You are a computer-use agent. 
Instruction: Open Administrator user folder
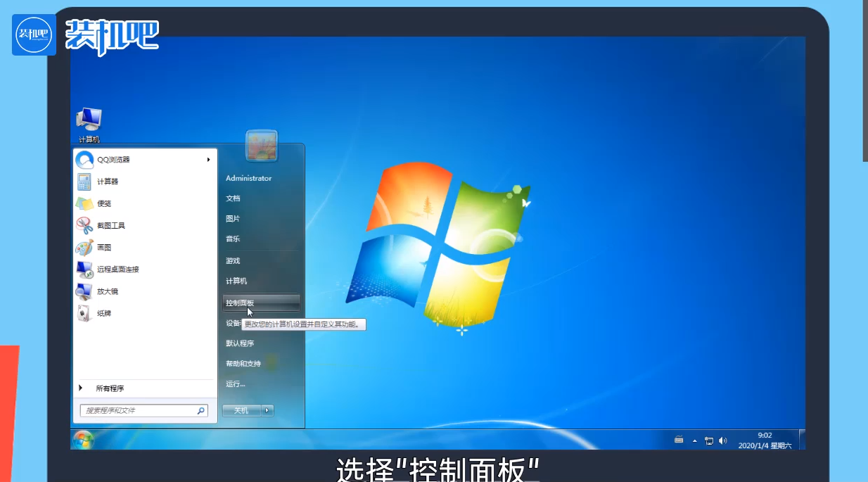(248, 178)
